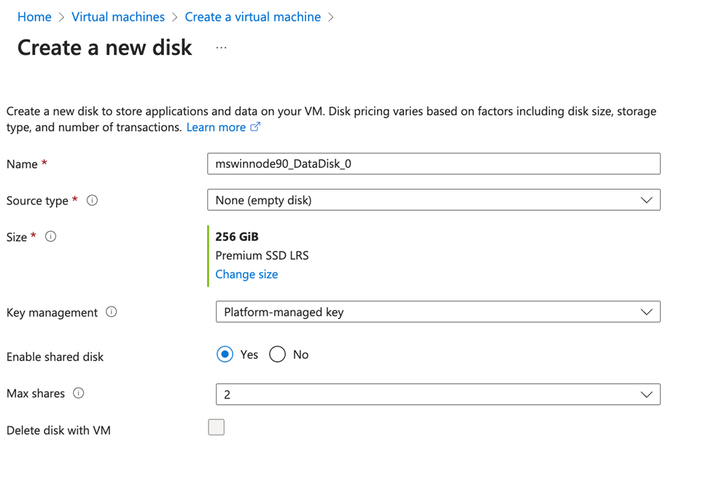The width and height of the screenshot is (711, 478).
Task: Navigate to Virtual machines breadcrumb
Action: coord(118,17)
